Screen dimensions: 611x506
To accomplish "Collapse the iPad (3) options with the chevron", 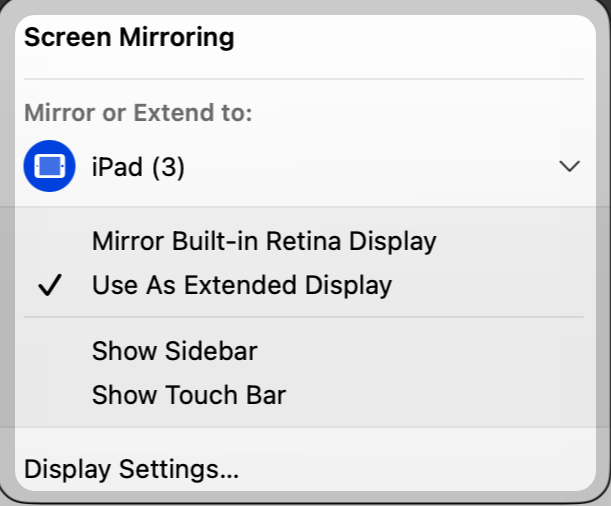I will 569,166.
